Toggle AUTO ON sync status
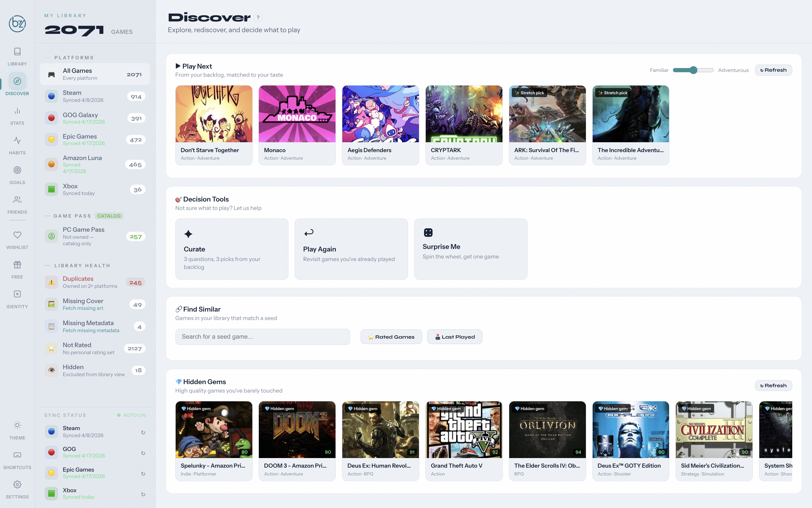Image resolution: width=812 pixels, height=508 pixels. point(131,415)
